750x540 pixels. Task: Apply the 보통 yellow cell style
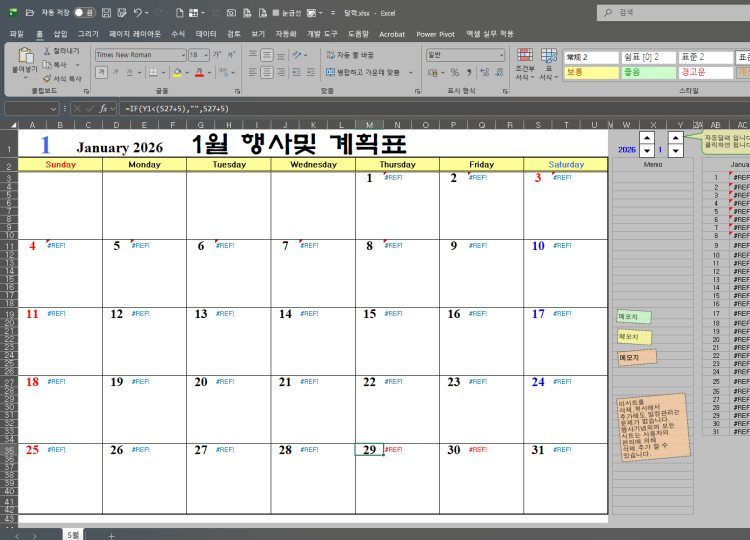point(592,72)
